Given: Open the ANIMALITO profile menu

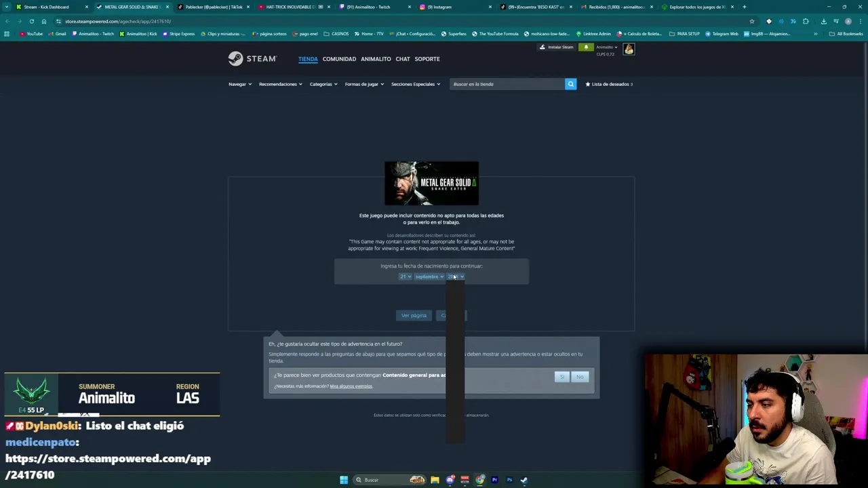Looking at the screenshot, I should (x=376, y=59).
